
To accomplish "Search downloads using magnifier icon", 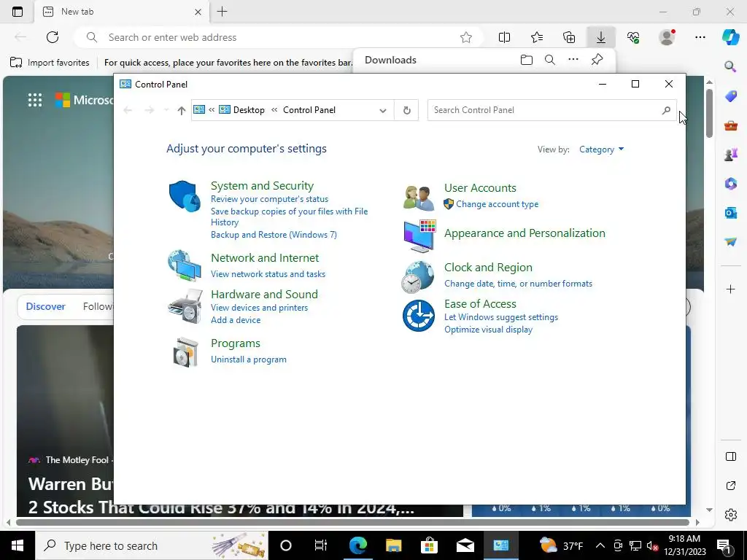I will [550, 60].
